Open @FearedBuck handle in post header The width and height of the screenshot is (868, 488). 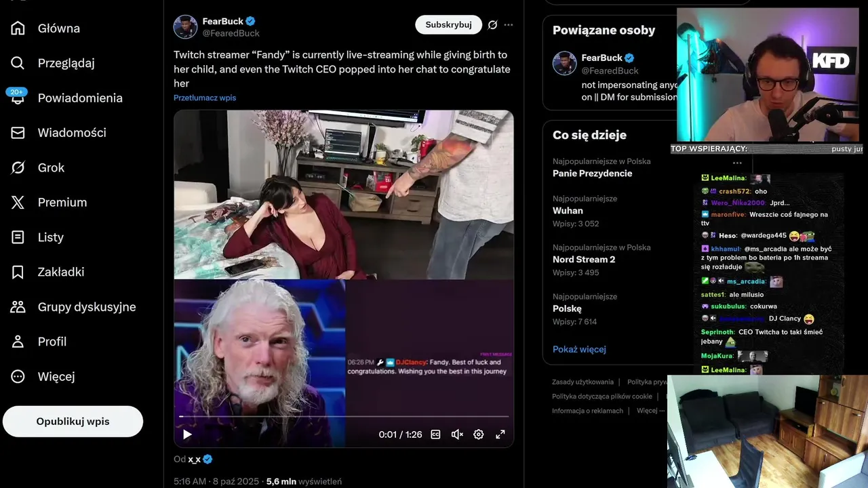point(231,33)
